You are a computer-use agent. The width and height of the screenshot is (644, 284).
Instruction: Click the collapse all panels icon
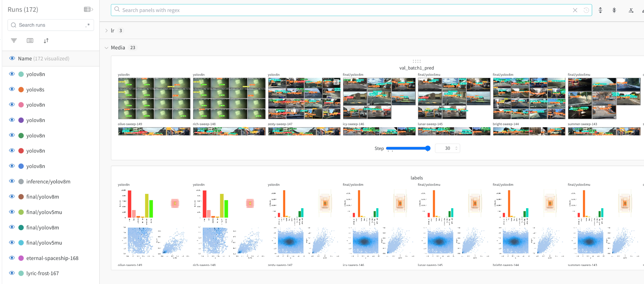coord(614,10)
